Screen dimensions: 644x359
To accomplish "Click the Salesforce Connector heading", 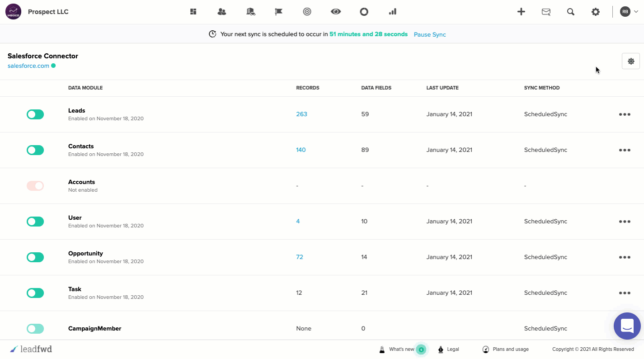I will pyautogui.click(x=43, y=56).
